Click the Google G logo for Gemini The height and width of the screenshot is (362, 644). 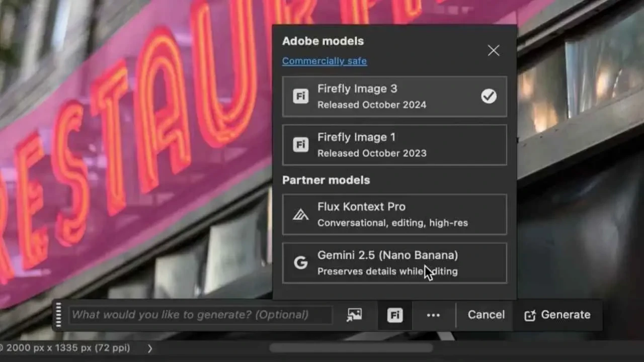300,263
